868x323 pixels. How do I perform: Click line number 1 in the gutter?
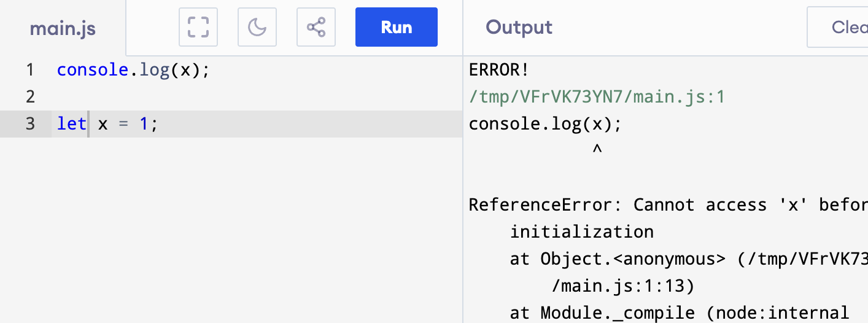click(x=30, y=70)
